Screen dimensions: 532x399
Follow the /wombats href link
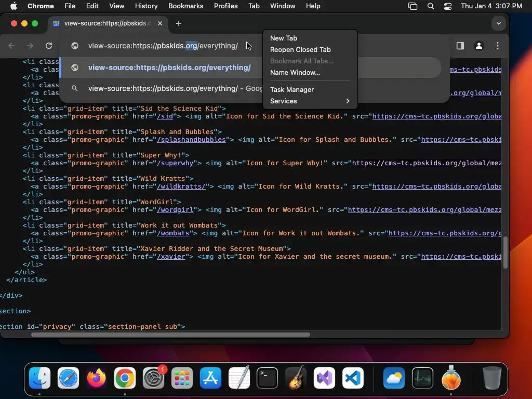(173, 233)
